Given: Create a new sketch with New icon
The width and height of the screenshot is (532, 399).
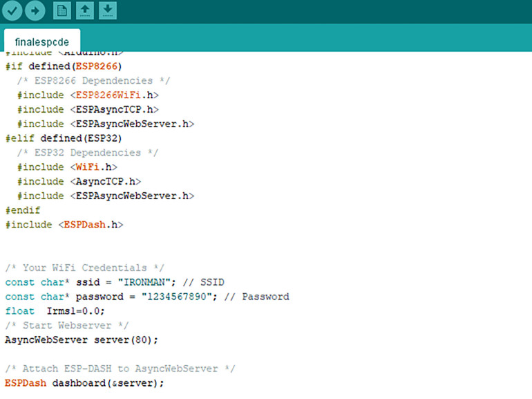Looking at the screenshot, I should pyautogui.click(x=62, y=10).
